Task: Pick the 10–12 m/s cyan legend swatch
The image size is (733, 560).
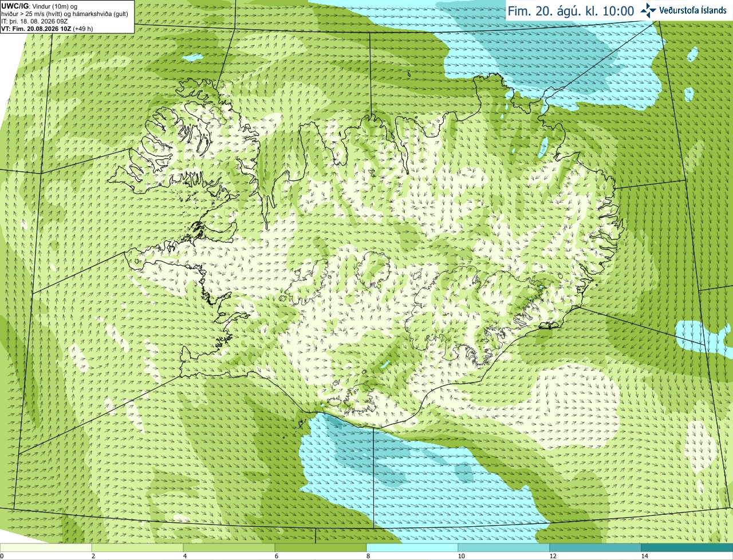Action: (504, 547)
